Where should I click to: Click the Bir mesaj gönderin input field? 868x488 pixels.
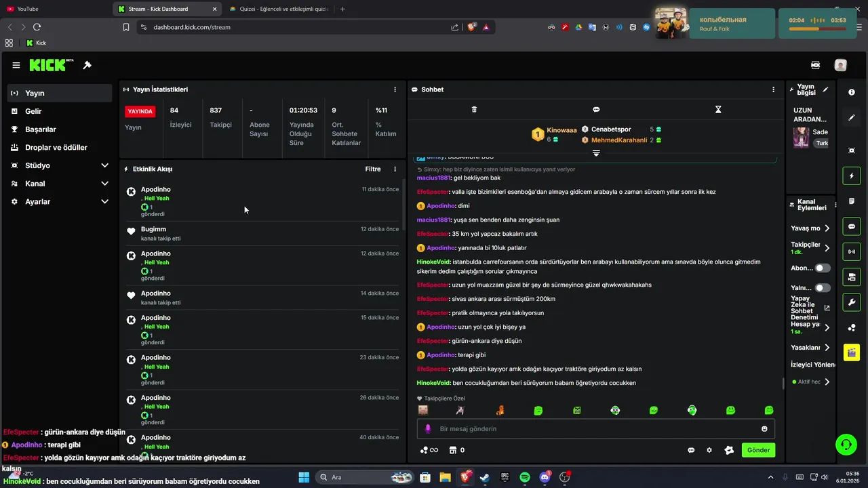pyautogui.click(x=595, y=429)
